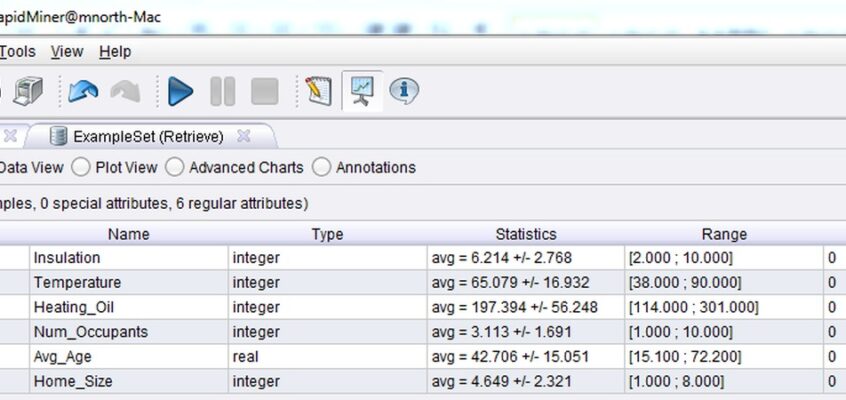The width and height of the screenshot is (846, 400).
Task: Click 'avg = 4.649 +/- 2.321' statistics cell
Action: [526, 381]
